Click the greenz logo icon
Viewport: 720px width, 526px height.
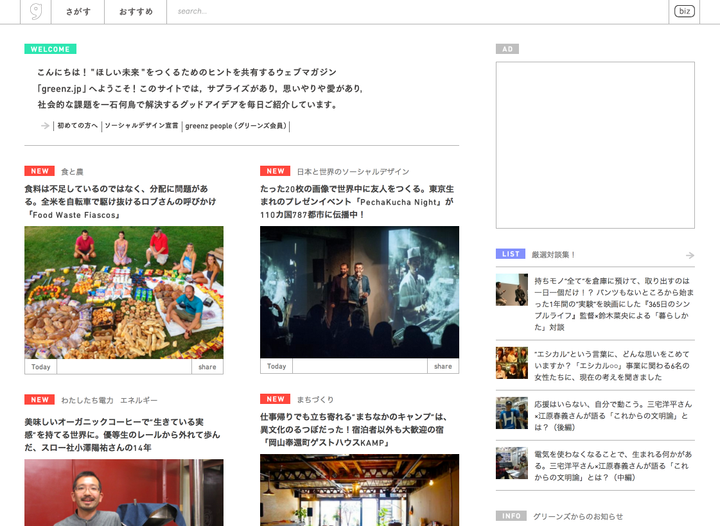(x=35, y=11)
